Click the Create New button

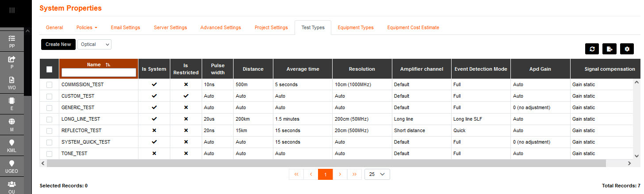click(x=58, y=44)
